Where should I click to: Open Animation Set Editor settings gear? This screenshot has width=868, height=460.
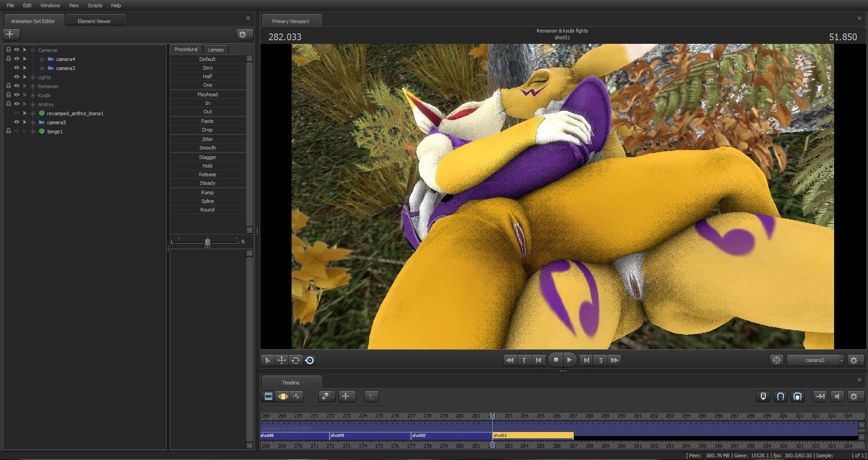[244, 34]
